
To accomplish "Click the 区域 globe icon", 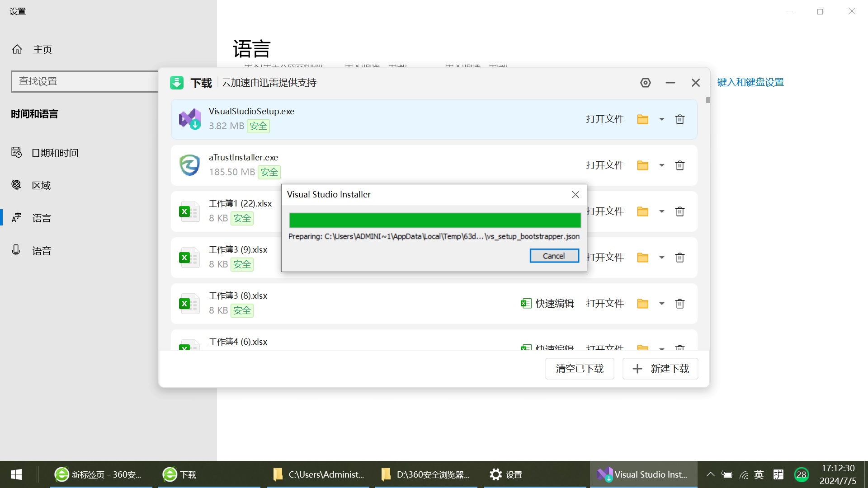I will click(x=16, y=185).
